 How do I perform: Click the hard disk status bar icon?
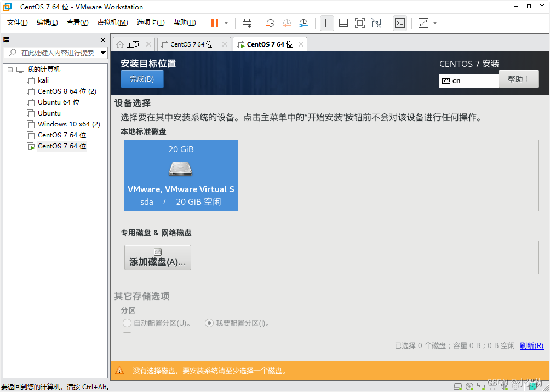pos(458,387)
